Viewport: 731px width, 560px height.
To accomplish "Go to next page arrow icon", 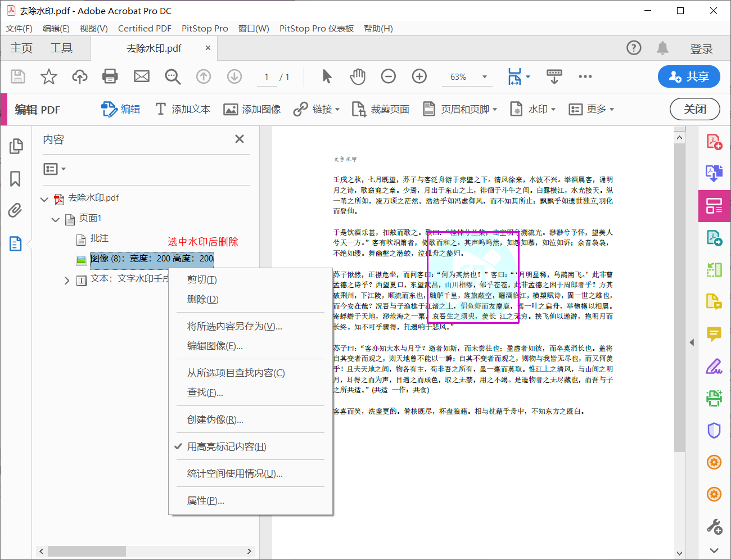I will (234, 76).
